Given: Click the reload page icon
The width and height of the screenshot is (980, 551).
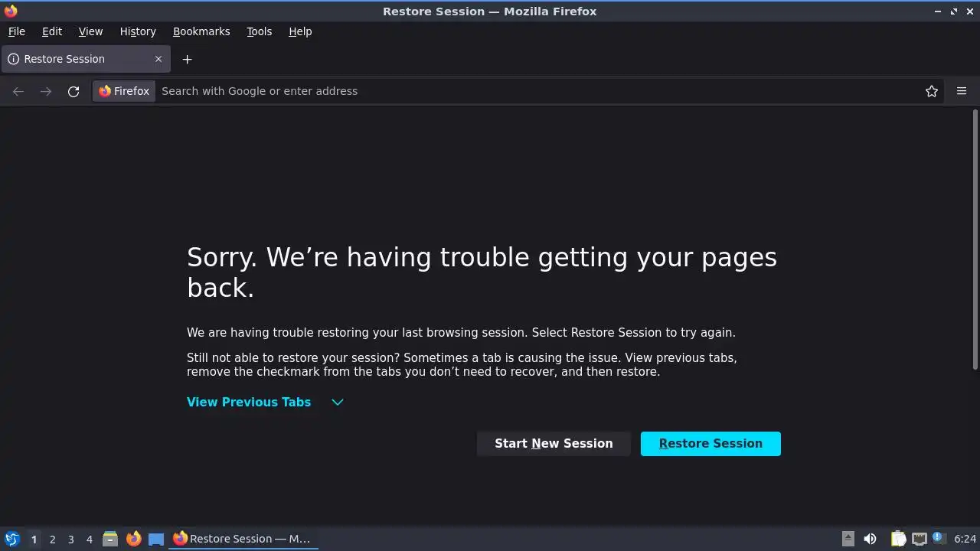Looking at the screenshot, I should (73, 91).
